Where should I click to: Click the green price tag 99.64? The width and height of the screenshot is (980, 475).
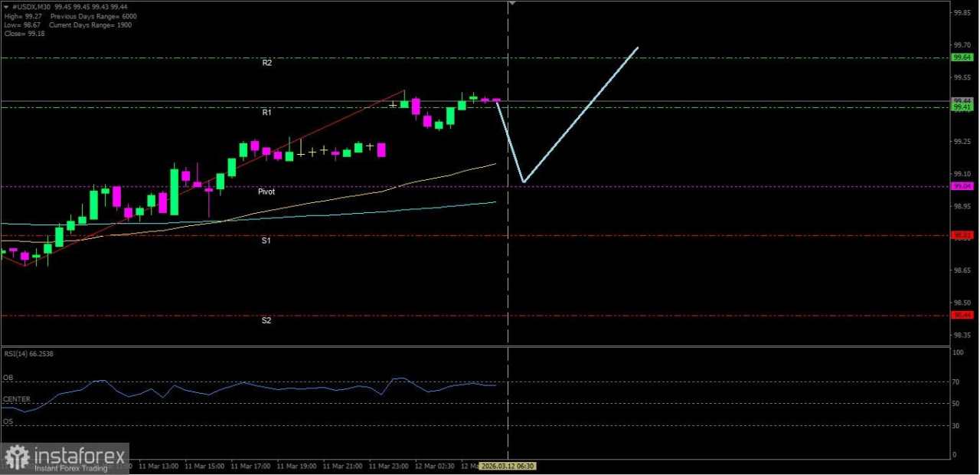(961, 57)
